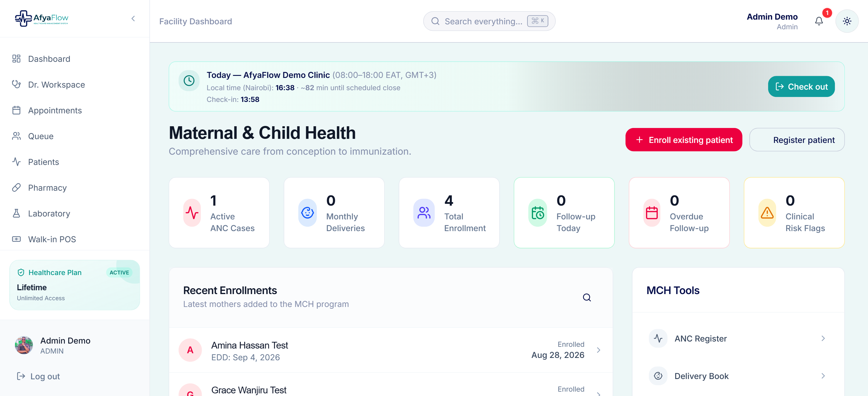Click the stethoscope icon for Dr. Workspace
This screenshot has width=868, height=396.
[16, 84]
